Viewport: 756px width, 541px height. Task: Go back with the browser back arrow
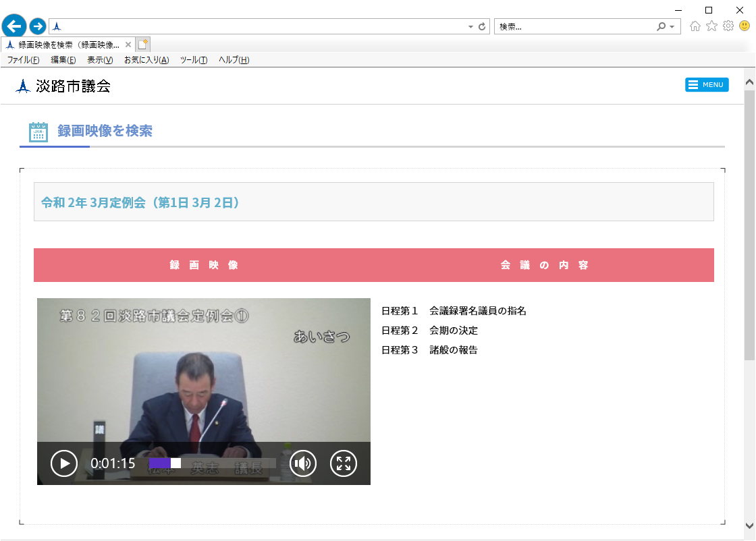click(14, 26)
